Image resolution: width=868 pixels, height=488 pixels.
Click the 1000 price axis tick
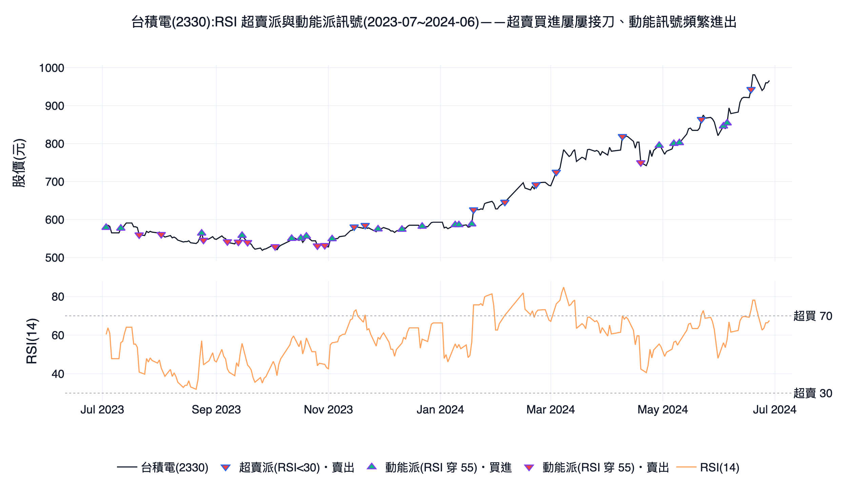click(52, 68)
